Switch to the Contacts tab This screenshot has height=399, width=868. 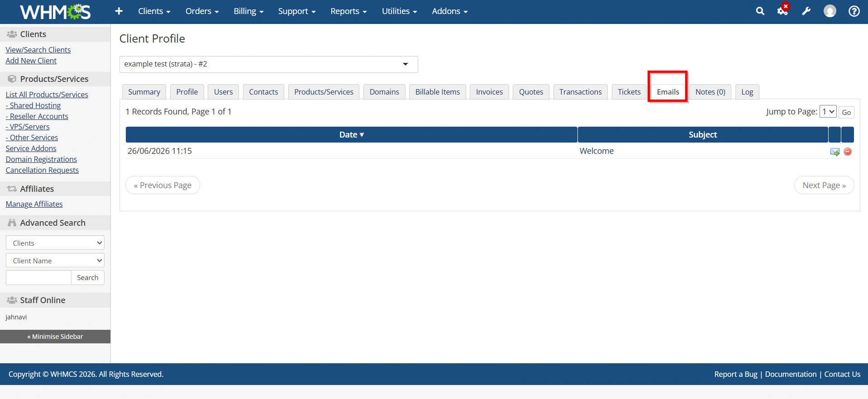[x=263, y=92]
